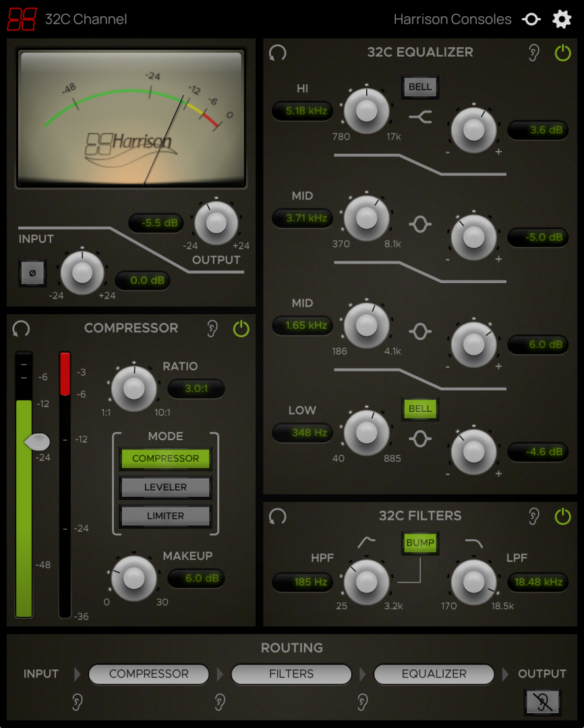Image resolution: width=584 pixels, height=728 pixels.
Task: Click the Compressor ear listen icon
Action: tap(212, 329)
